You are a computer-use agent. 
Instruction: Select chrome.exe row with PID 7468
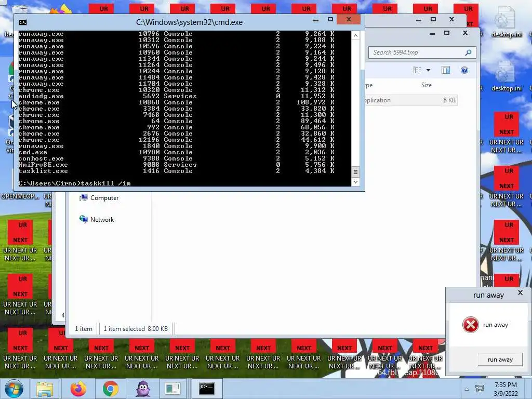(177, 115)
